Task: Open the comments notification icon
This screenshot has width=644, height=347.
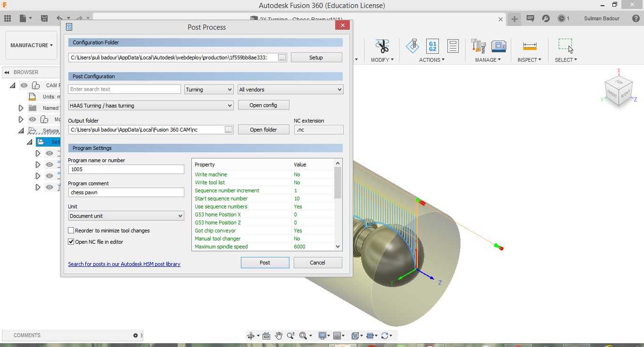Action: tap(530, 18)
